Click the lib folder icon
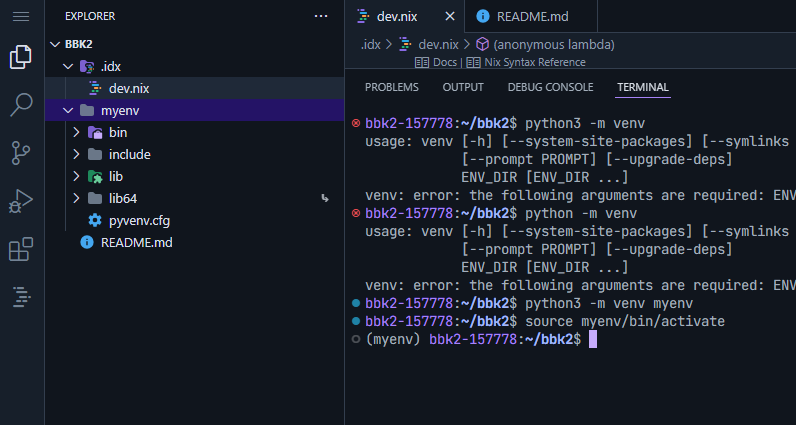This screenshot has height=425, width=796. click(95, 177)
